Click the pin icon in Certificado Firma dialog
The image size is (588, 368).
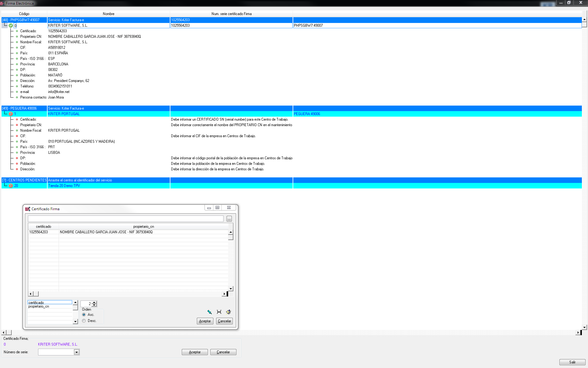209,312
